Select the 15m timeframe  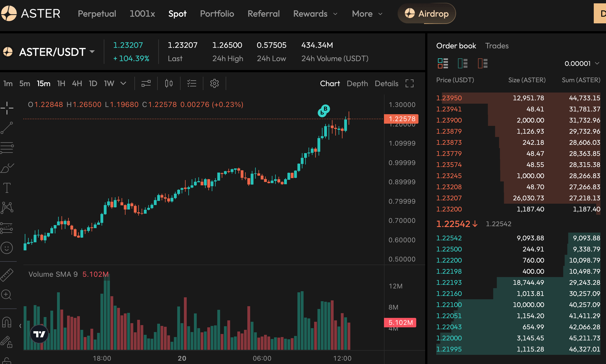(44, 83)
